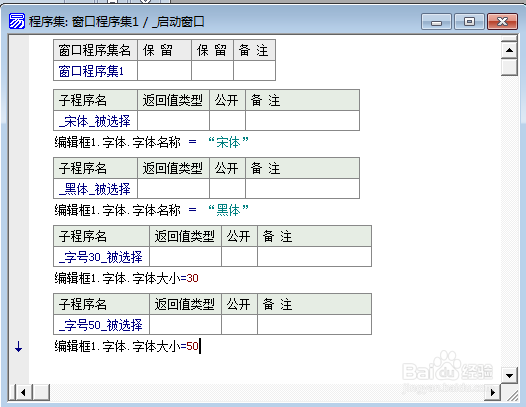Viewport: 526px width, 407px height.
Task: Select subroutine name _黑体_被选择
Action: click(95, 189)
